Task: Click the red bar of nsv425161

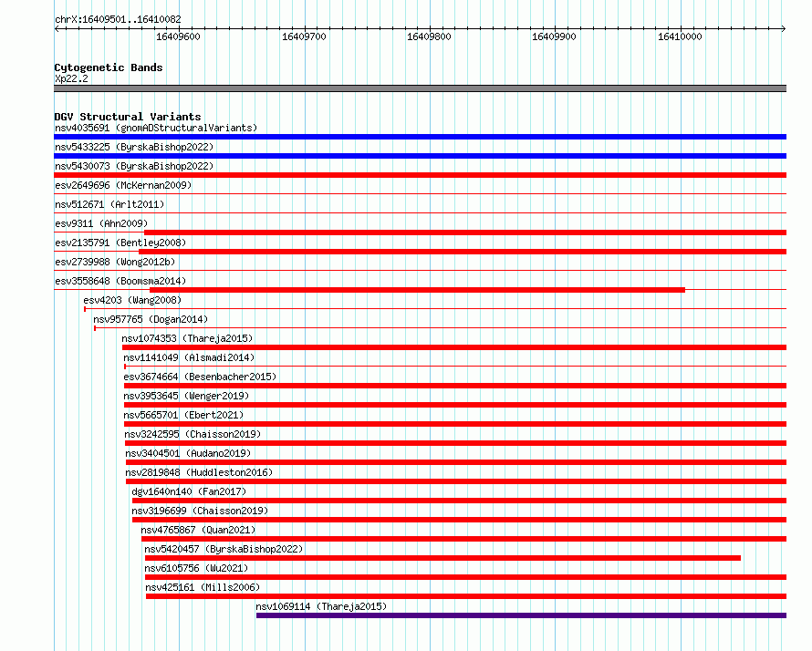Action: point(466,596)
